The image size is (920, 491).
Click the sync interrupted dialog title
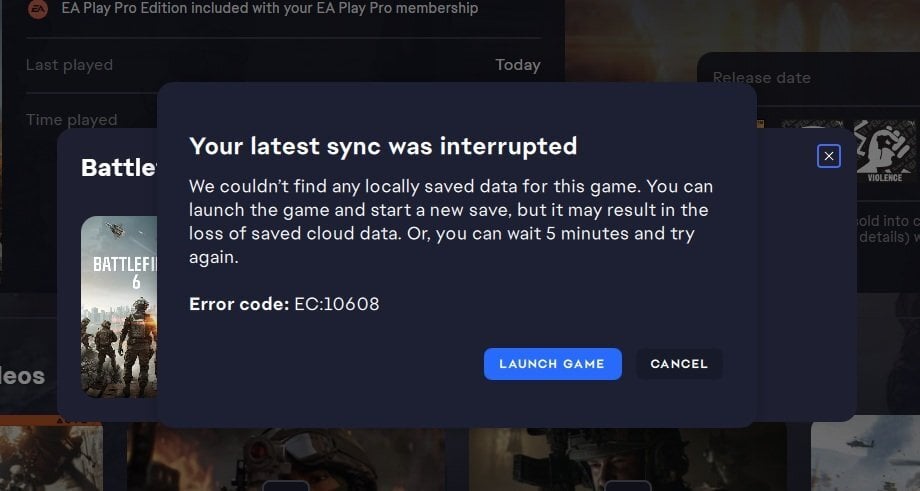click(x=383, y=146)
